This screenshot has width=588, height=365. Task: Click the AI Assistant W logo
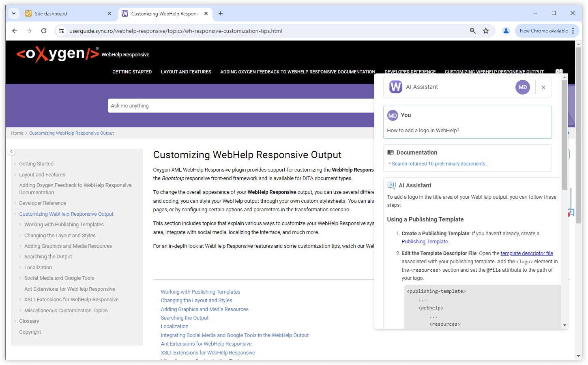click(396, 87)
